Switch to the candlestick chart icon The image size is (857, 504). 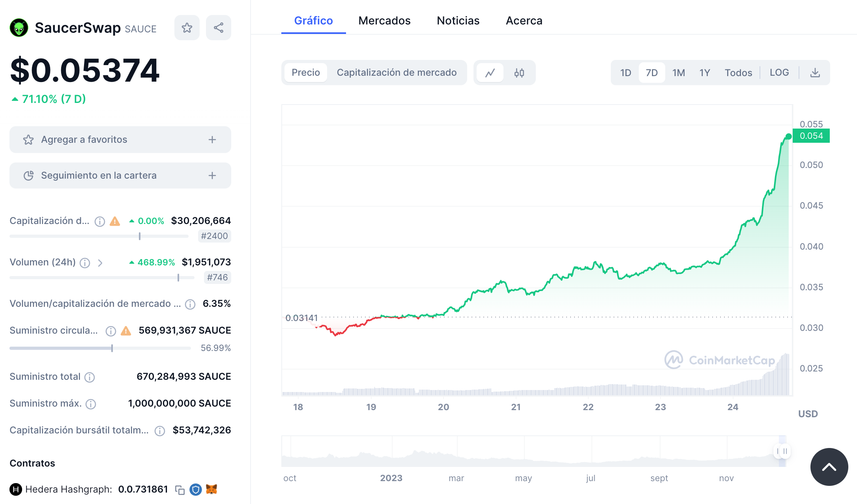pos(519,73)
